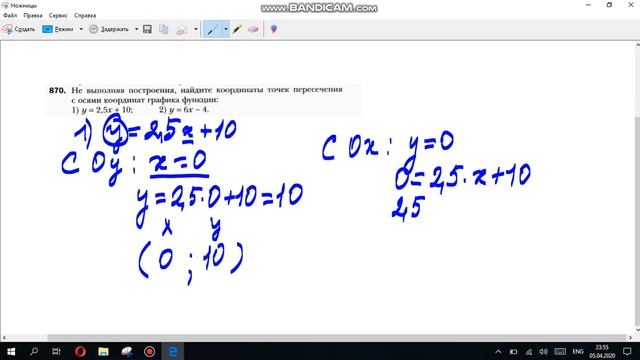Image resolution: width=640 pixels, height=360 pixels.
Task: Open File Explorer from taskbar
Action: pos(103,351)
